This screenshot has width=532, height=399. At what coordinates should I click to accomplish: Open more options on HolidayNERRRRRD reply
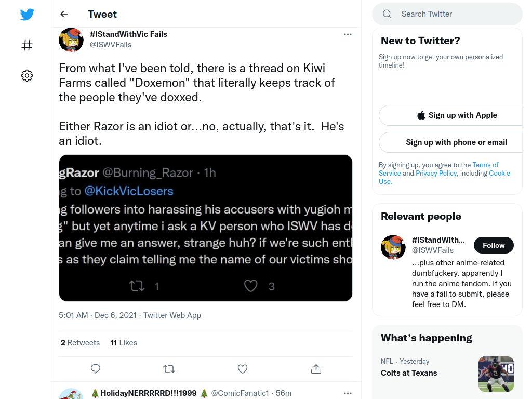(348, 393)
